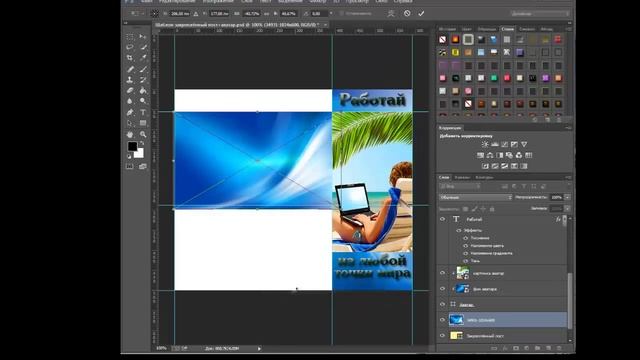Add a Brightness/Contrast adjustment

tap(485, 144)
